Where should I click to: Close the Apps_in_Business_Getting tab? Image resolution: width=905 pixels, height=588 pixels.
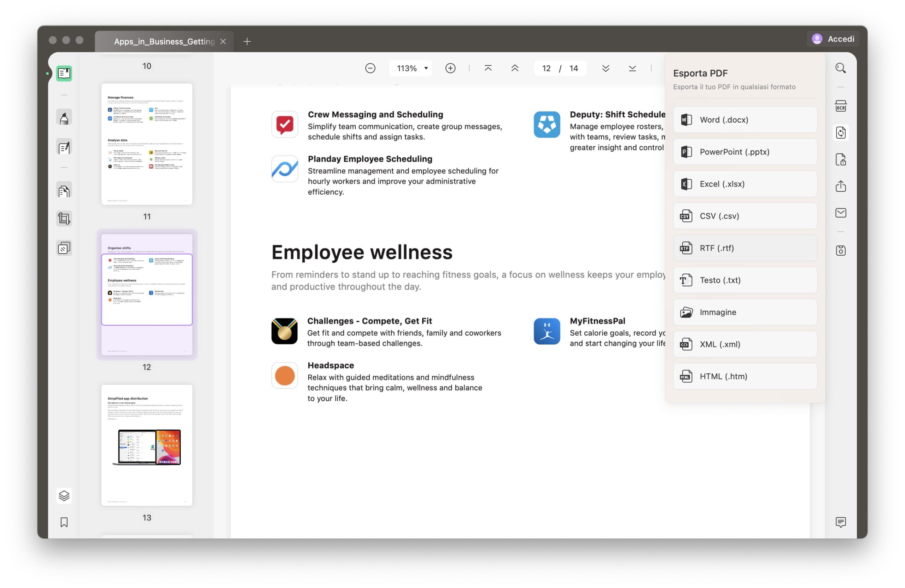(223, 41)
